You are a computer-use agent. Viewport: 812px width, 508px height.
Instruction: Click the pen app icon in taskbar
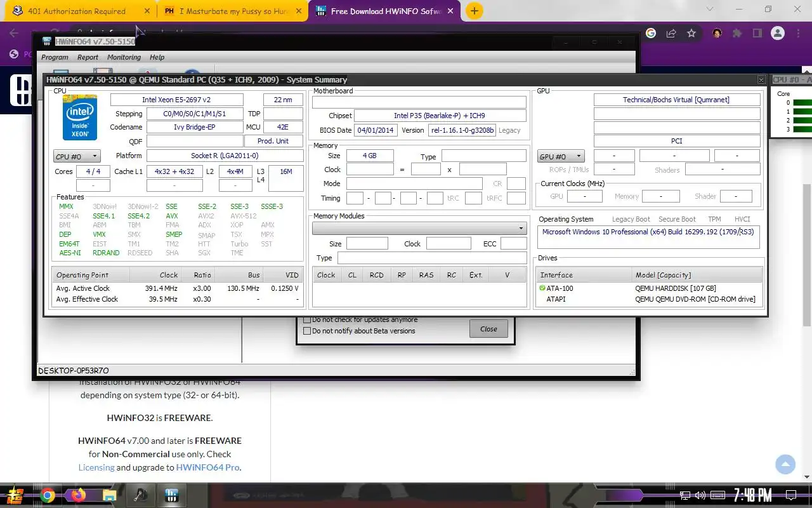141,495
